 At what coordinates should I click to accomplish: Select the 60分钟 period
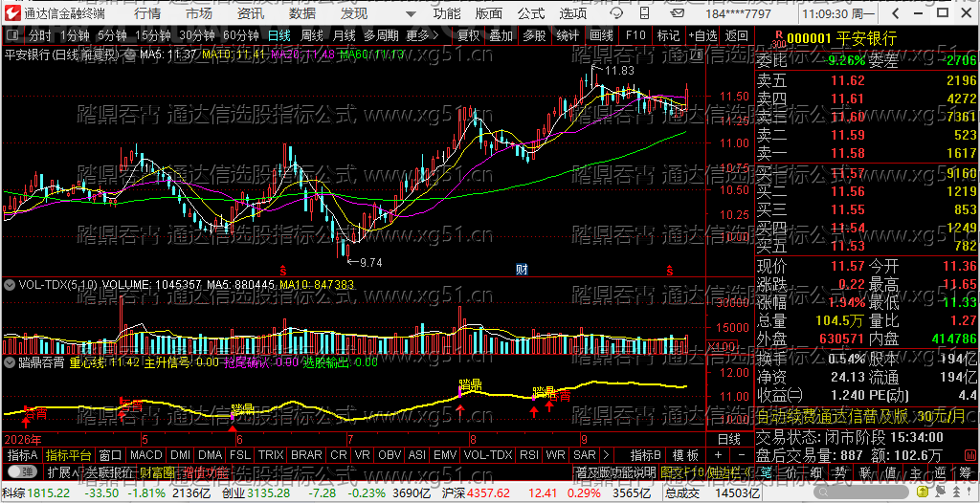point(240,35)
